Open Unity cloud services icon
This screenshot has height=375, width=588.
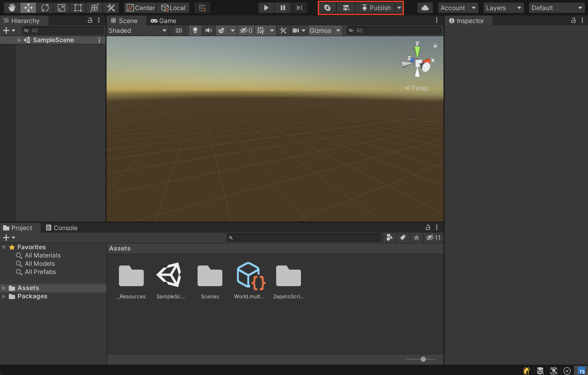[x=425, y=8]
